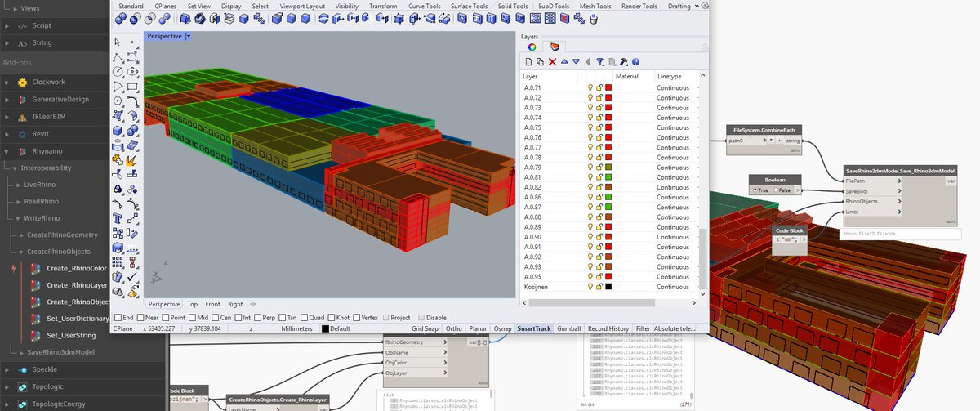The width and height of the screenshot is (980, 411).
Task: Toggle Ortho in status bar
Action: pyautogui.click(x=453, y=328)
